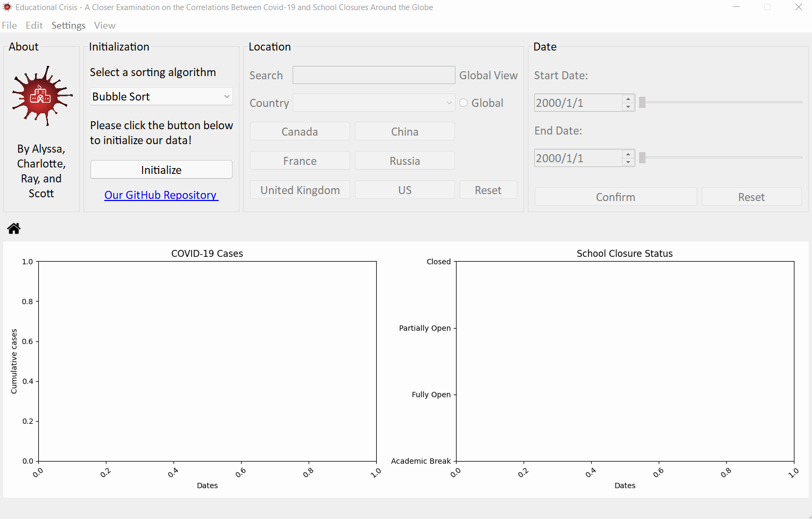812x519 pixels.
Task: Increment End Date with up arrow
Action: tap(628, 154)
